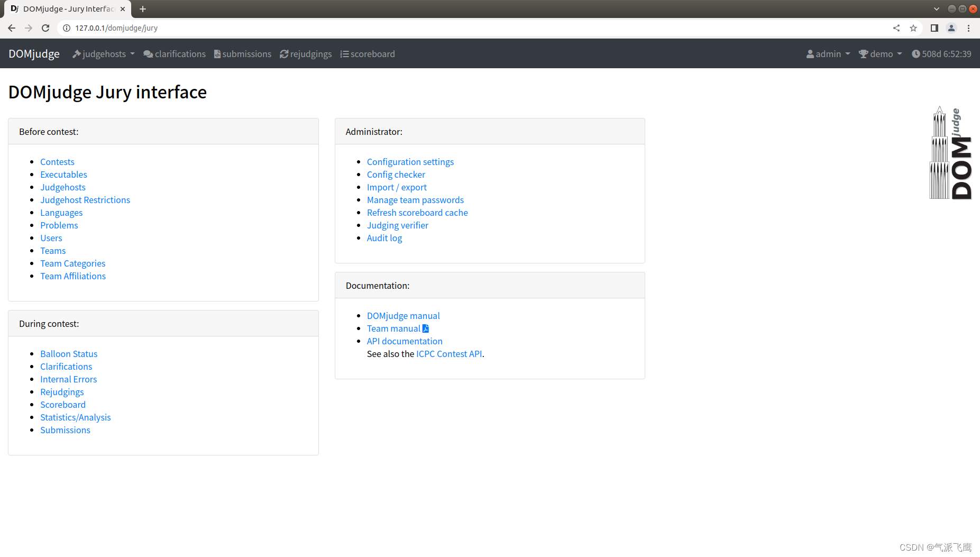
Task: Click the clock icon showing remaining contest time
Action: (x=917, y=53)
